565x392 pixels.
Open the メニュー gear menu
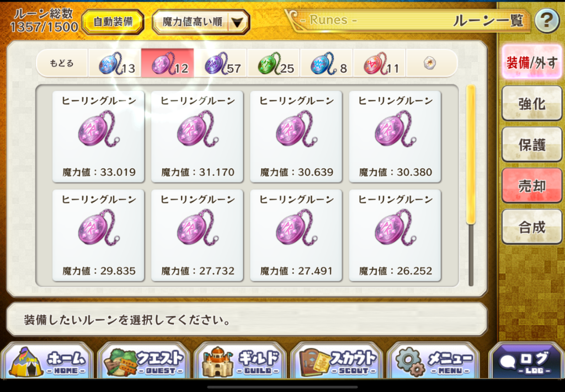434,361
